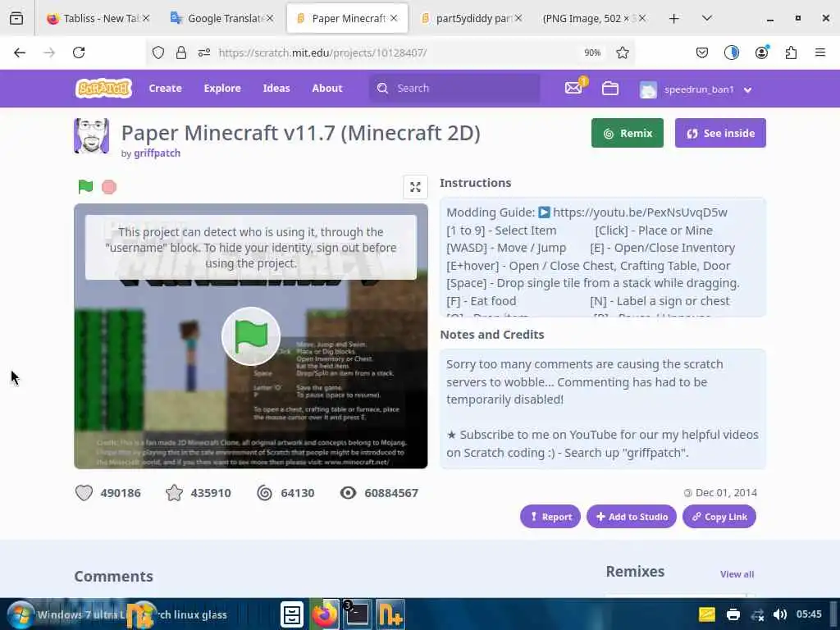The height and width of the screenshot is (630, 840).
Task: Bookmark this page with the star icon
Action: point(622,52)
